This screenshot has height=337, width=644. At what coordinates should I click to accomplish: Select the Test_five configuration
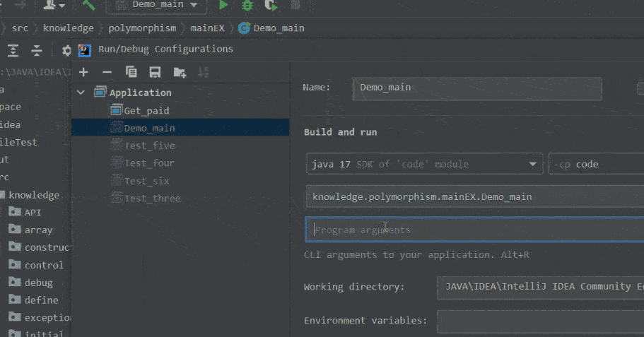click(x=149, y=146)
